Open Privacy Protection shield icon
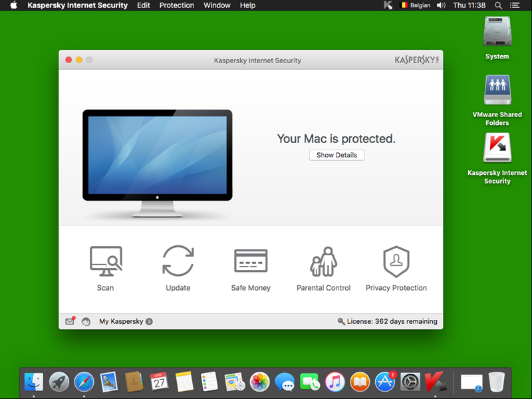 coord(396,261)
